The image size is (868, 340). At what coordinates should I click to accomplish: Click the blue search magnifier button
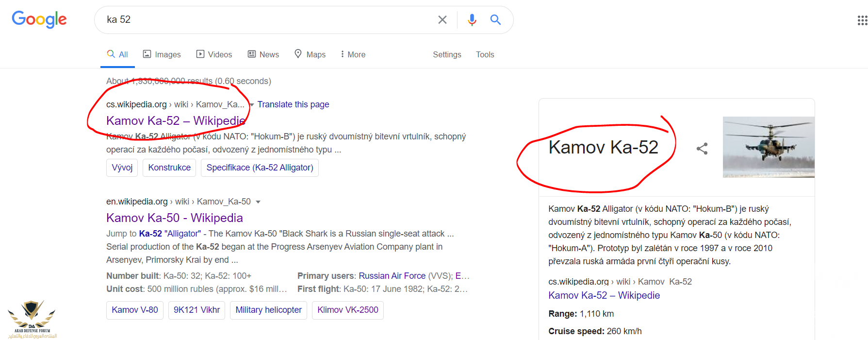pyautogui.click(x=495, y=20)
